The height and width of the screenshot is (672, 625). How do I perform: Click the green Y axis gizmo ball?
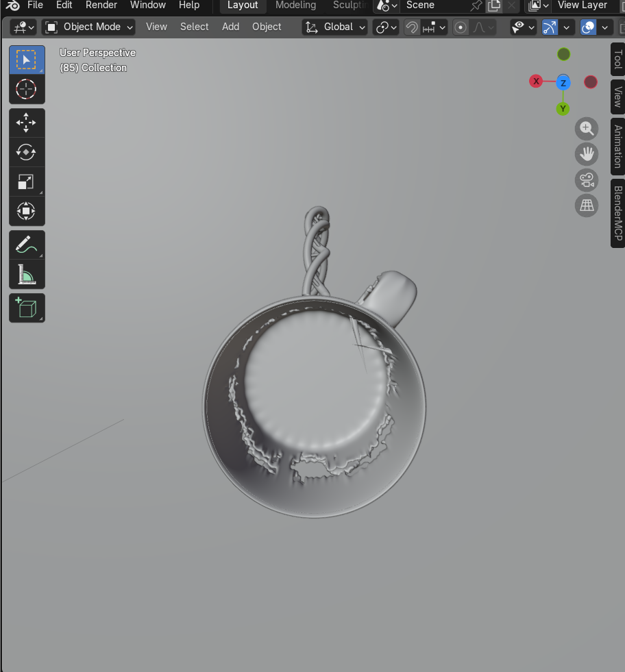click(x=563, y=109)
